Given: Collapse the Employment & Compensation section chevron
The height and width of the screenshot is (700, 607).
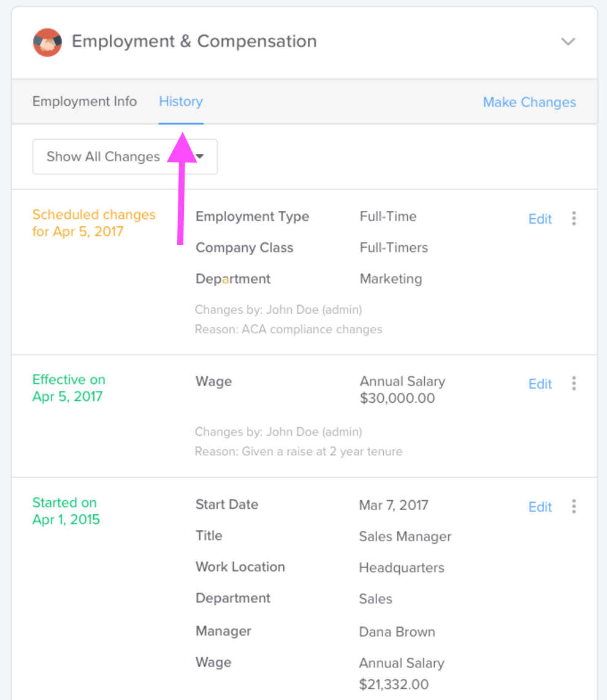Looking at the screenshot, I should tap(568, 42).
